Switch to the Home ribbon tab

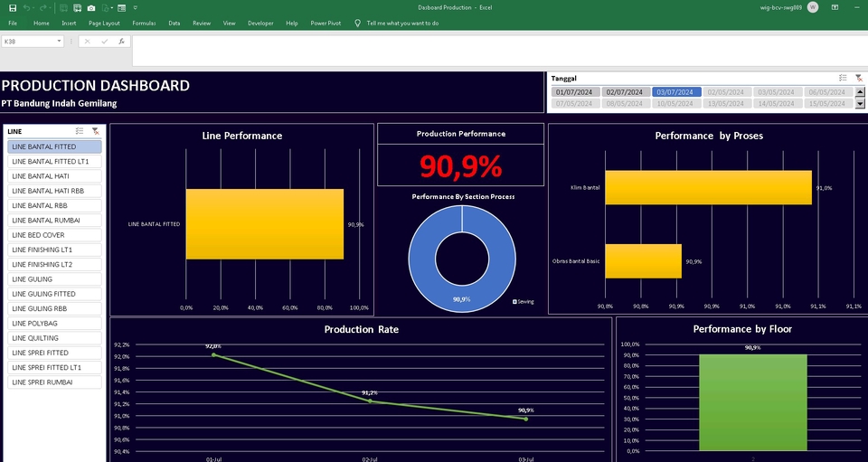[41, 24]
